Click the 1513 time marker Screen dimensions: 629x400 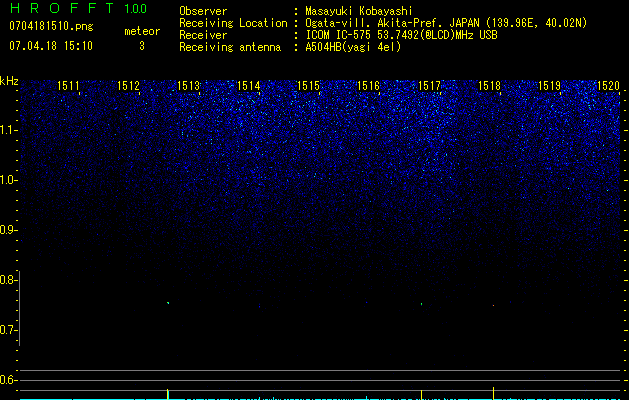point(189,85)
